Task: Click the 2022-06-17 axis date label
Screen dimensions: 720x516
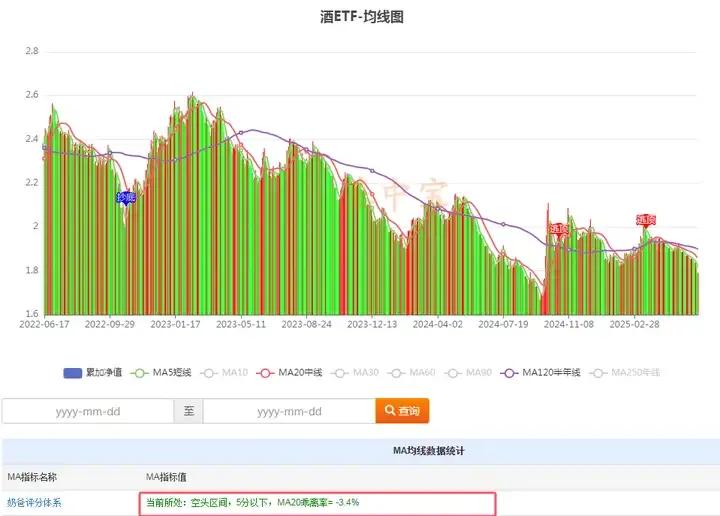Action: coord(45,324)
